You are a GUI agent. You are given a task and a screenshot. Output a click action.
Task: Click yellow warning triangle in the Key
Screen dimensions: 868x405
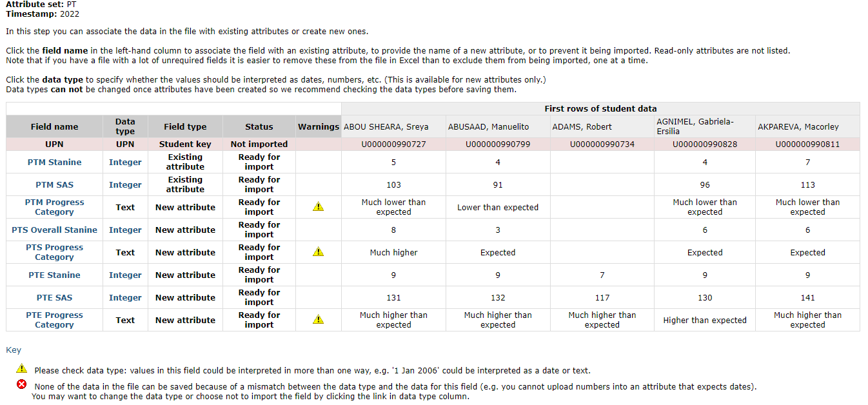(22, 369)
